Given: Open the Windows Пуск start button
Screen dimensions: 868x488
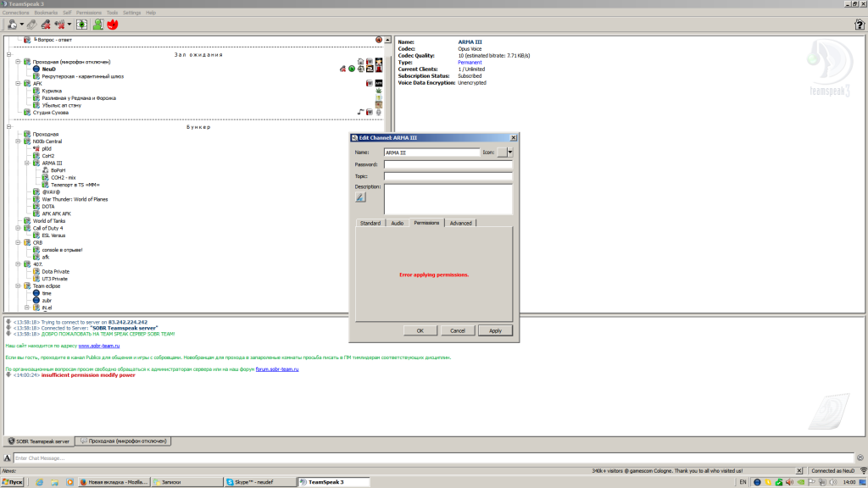Looking at the screenshot, I should [12, 482].
